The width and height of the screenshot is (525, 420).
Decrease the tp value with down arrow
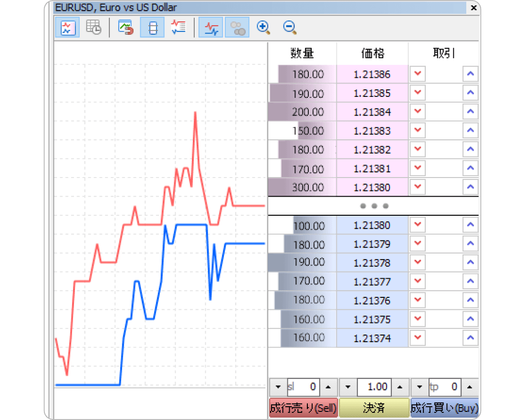point(420,387)
